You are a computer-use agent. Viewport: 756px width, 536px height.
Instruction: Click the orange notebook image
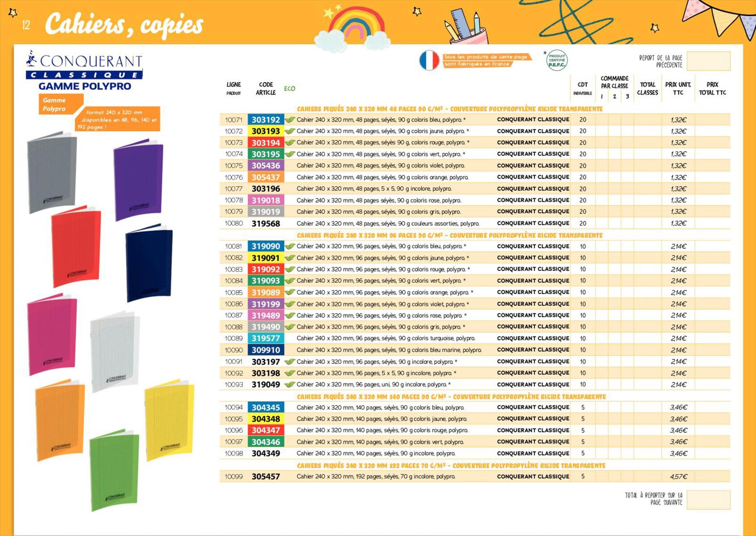(60, 420)
